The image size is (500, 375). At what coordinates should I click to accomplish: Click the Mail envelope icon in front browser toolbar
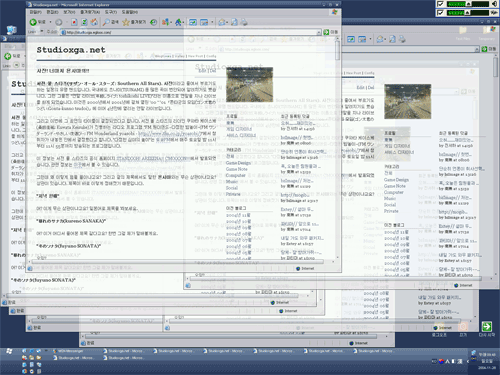click(222, 22)
